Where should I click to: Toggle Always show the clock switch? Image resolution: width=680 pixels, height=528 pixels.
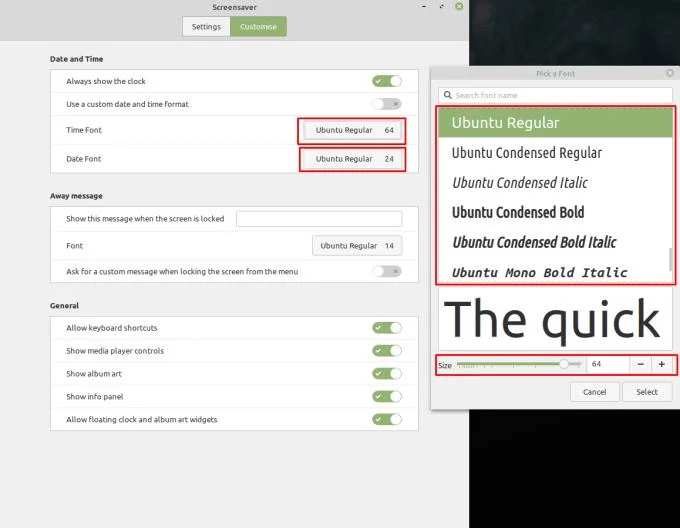tap(387, 81)
